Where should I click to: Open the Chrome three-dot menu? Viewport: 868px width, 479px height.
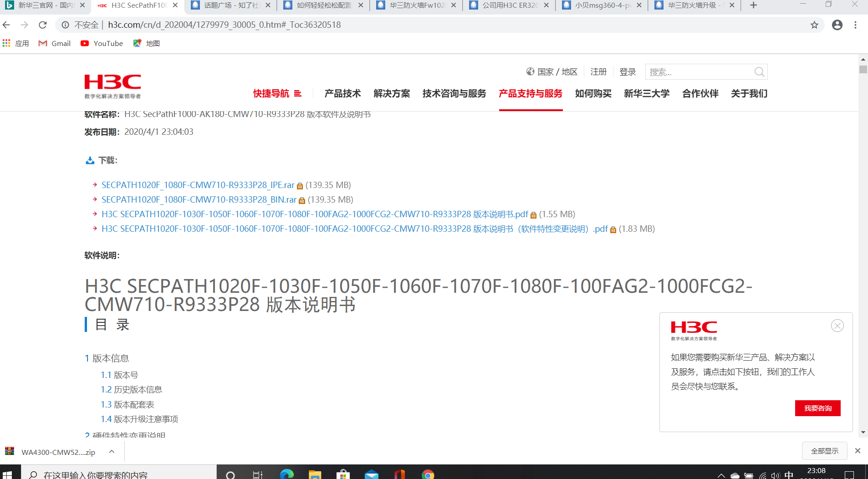tap(856, 25)
